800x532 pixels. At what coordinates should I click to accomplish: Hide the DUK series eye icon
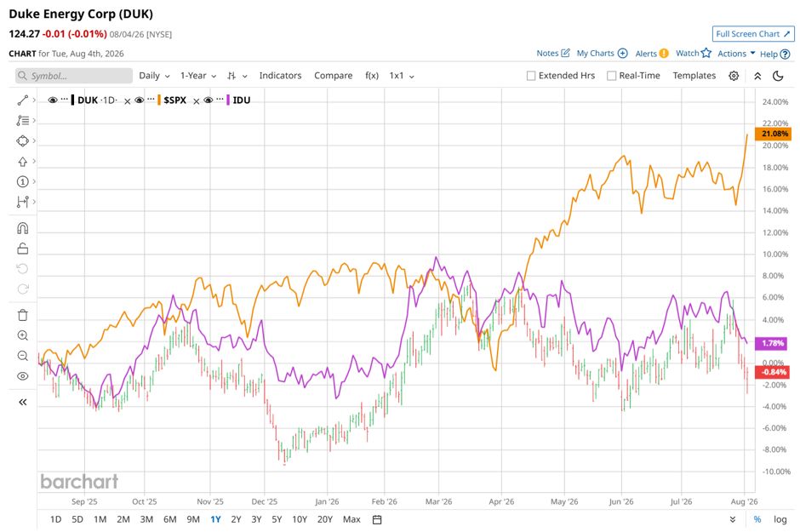tap(52, 100)
